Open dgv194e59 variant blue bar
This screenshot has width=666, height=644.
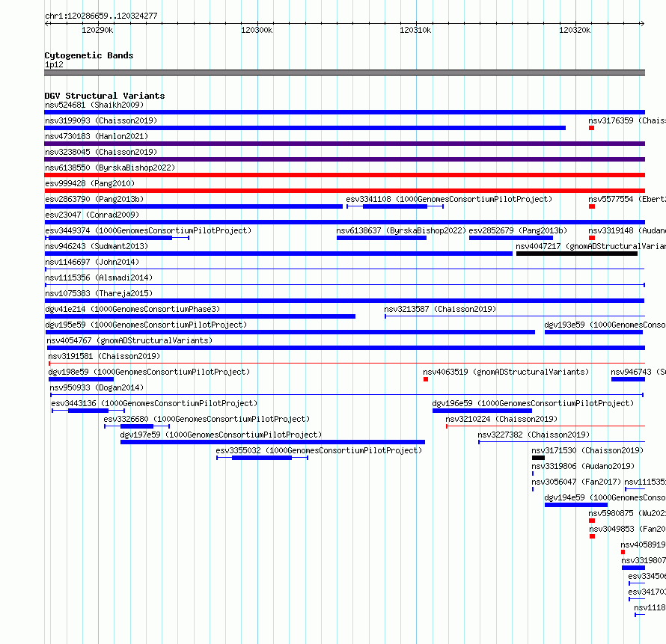click(x=576, y=505)
